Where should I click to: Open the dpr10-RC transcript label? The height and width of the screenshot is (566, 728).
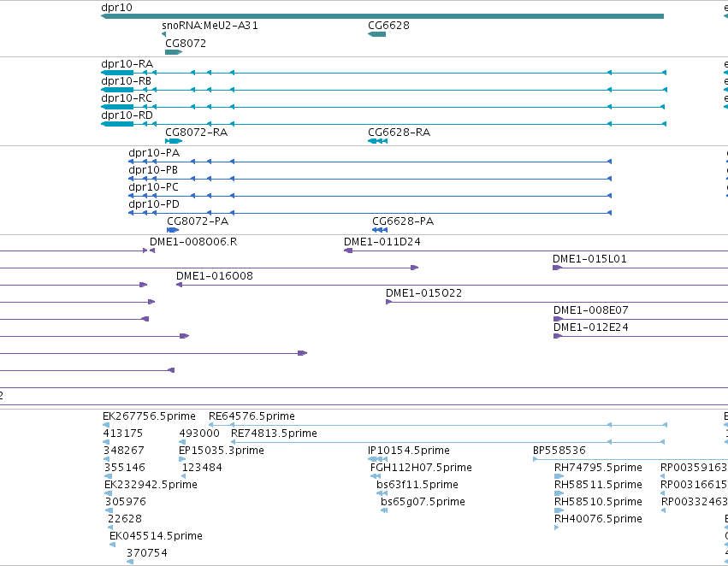[x=127, y=98]
